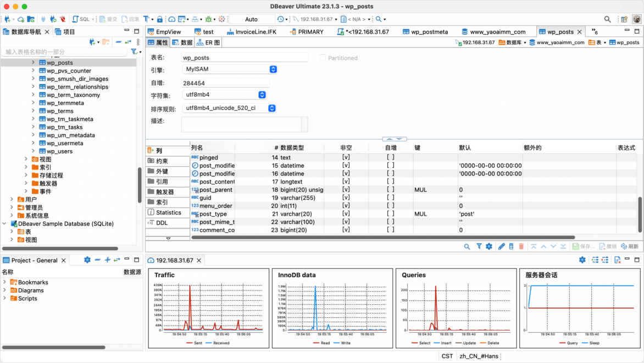Click the table name filter input field
Screen dimensions: 644x363
point(65,52)
